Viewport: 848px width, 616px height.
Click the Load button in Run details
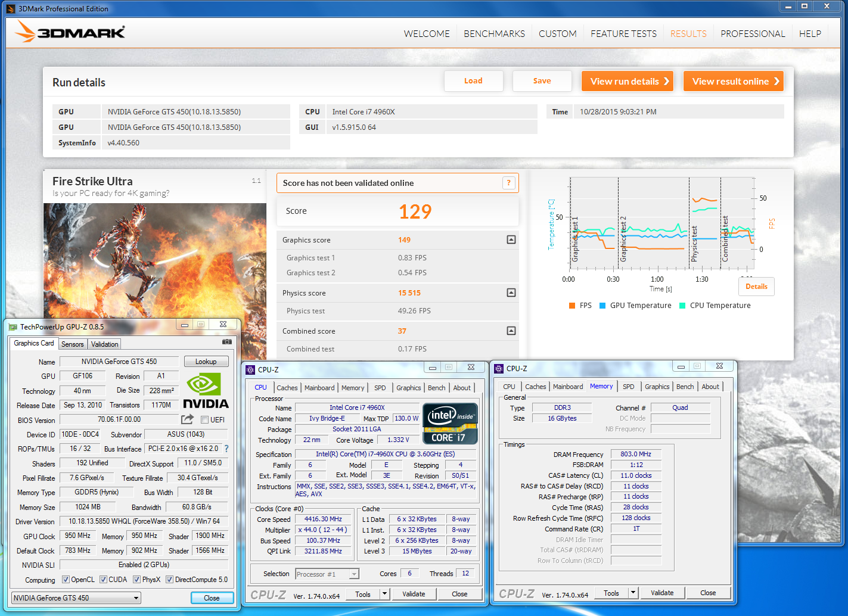pyautogui.click(x=473, y=81)
